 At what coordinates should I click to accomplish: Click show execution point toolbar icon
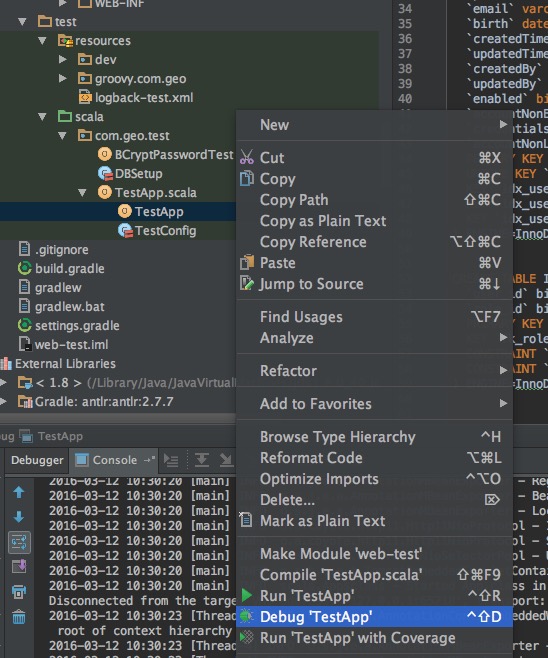[x=171, y=460]
